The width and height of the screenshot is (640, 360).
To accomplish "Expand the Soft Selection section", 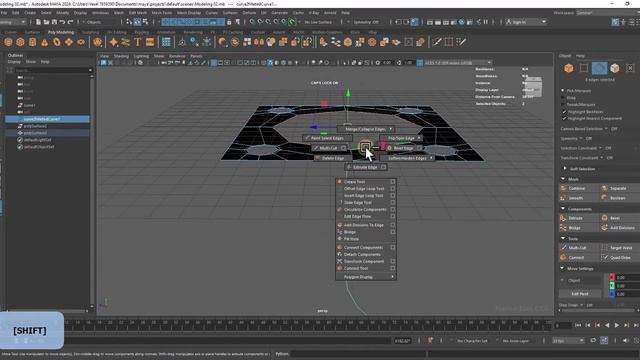I will [x=565, y=168].
